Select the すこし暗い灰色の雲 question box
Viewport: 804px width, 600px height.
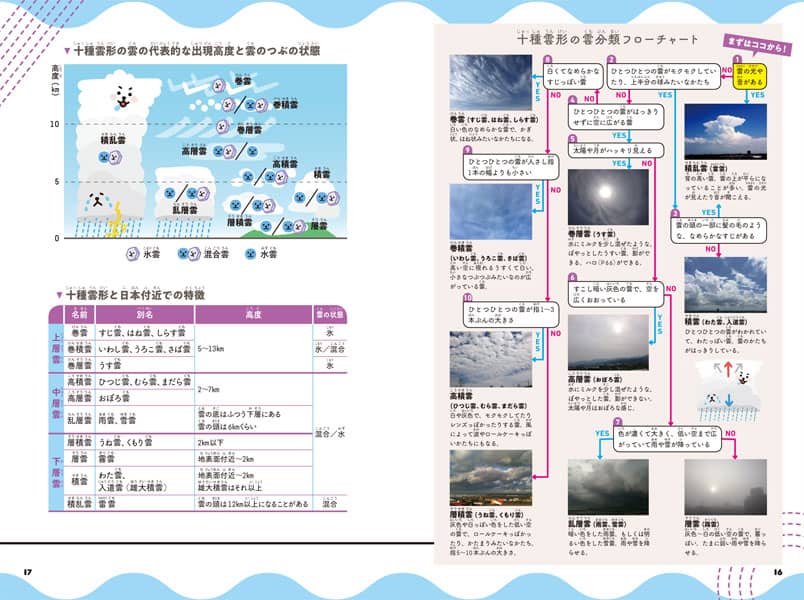pyautogui.click(x=616, y=294)
